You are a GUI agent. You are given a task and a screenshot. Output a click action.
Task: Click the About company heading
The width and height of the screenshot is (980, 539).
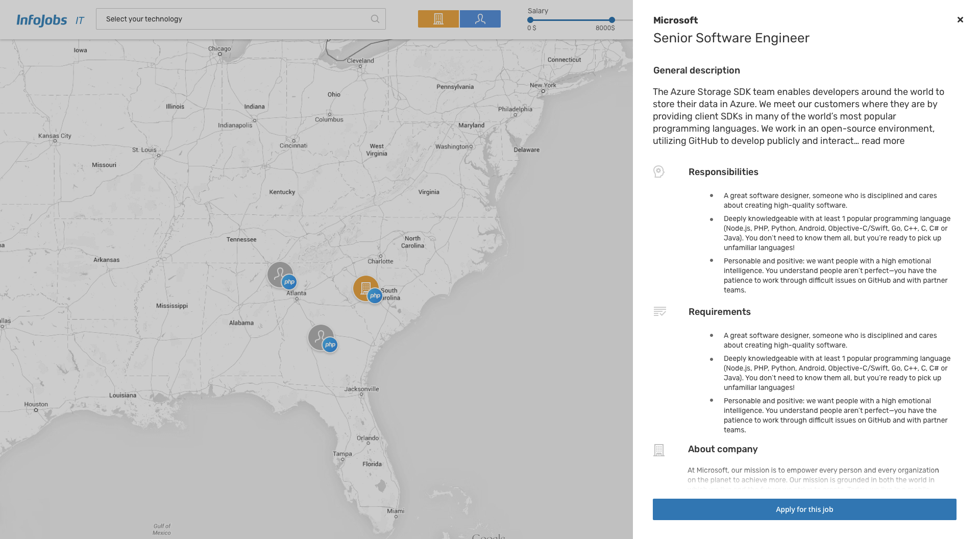[x=723, y=449]
